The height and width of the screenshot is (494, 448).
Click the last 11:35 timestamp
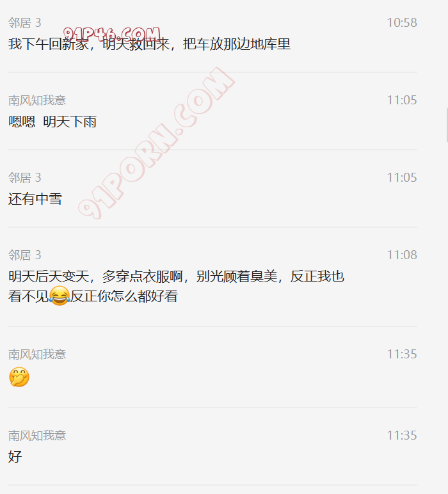point(402,435)
